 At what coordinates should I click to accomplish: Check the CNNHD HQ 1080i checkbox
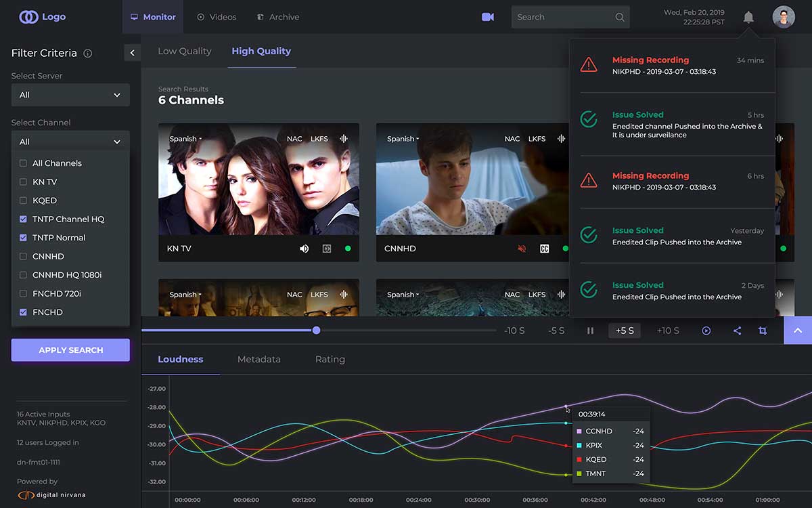pos(23,275)
